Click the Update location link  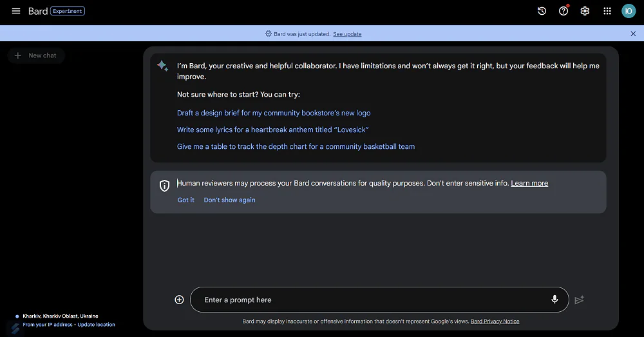pos(96,325)
